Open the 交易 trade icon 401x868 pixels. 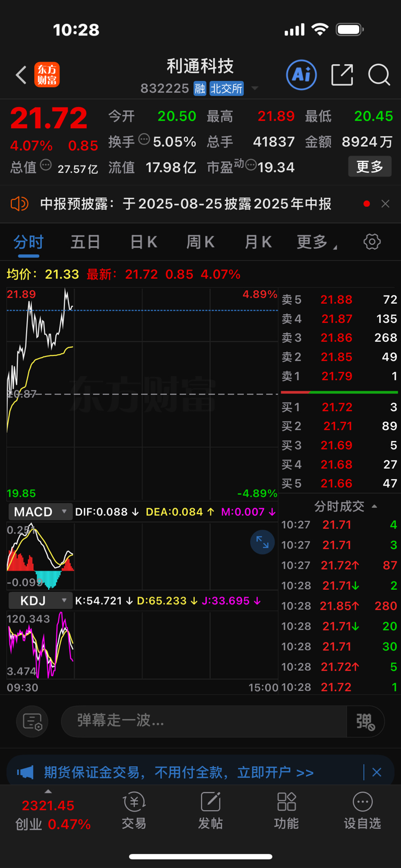134,811
